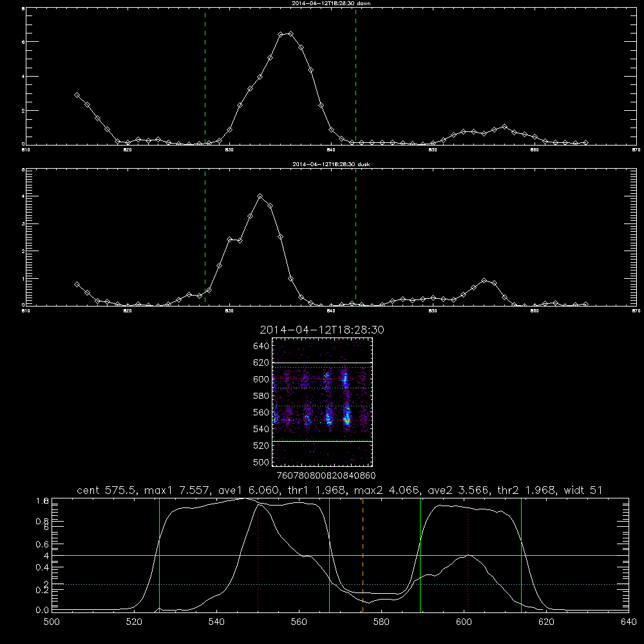Click the 0.0 label on the bottom plot y-axis
Screen dimensions: 644x644
point(43,611)
